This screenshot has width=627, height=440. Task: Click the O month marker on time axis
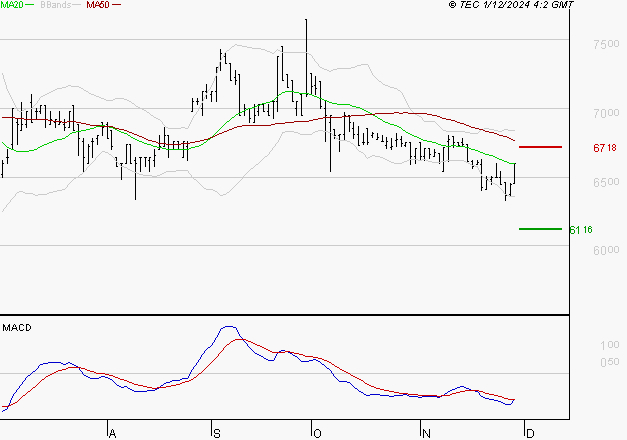coord(317,434)
